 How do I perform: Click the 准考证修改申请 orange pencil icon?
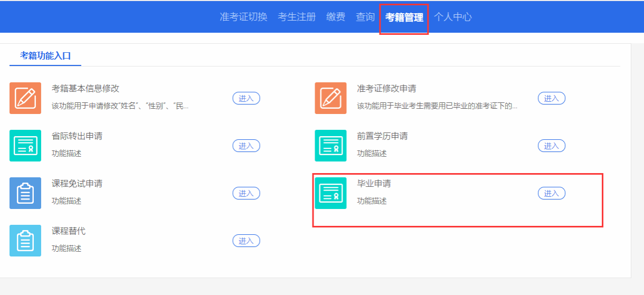pos(330,98)
